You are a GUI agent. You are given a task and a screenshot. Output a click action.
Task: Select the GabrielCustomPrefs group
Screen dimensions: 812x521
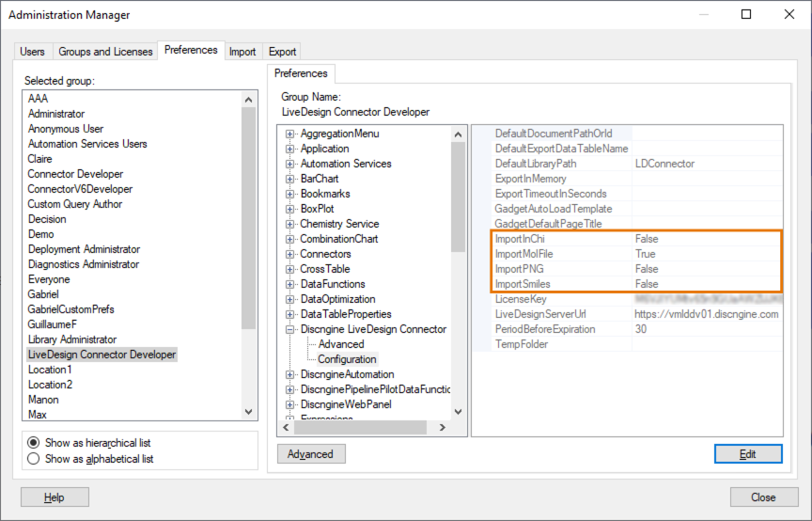70,309
